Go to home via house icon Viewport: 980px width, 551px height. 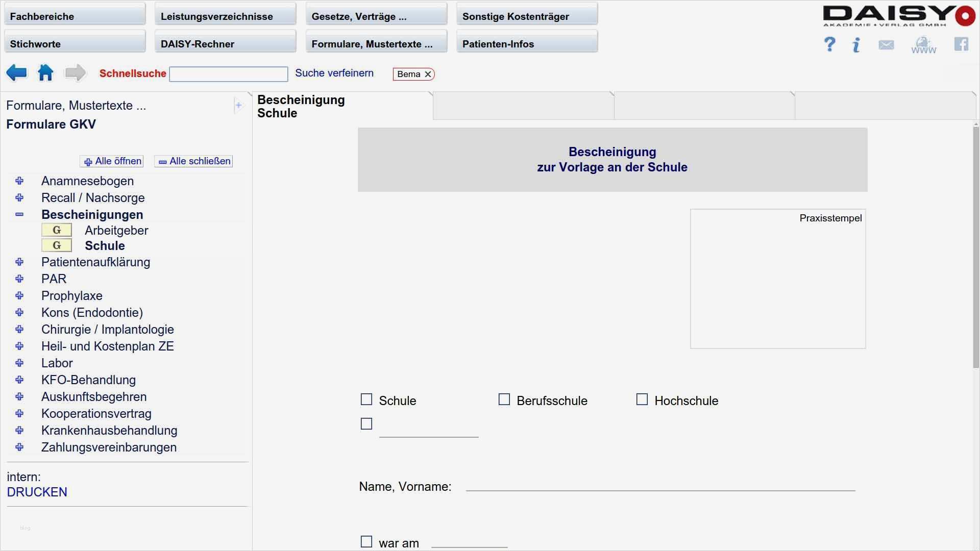(x=45, y=73)
